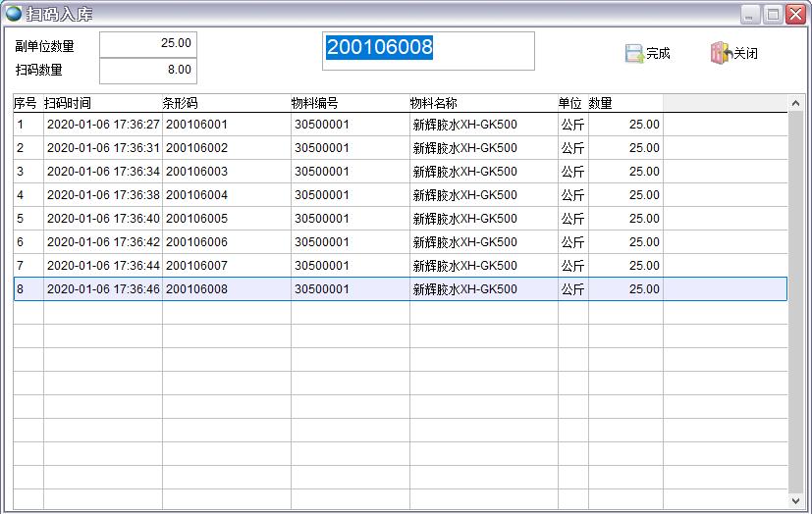Click the barcode input field showing 200106008
The width and height of the screenshot is (812, 514).
[429, 50]
